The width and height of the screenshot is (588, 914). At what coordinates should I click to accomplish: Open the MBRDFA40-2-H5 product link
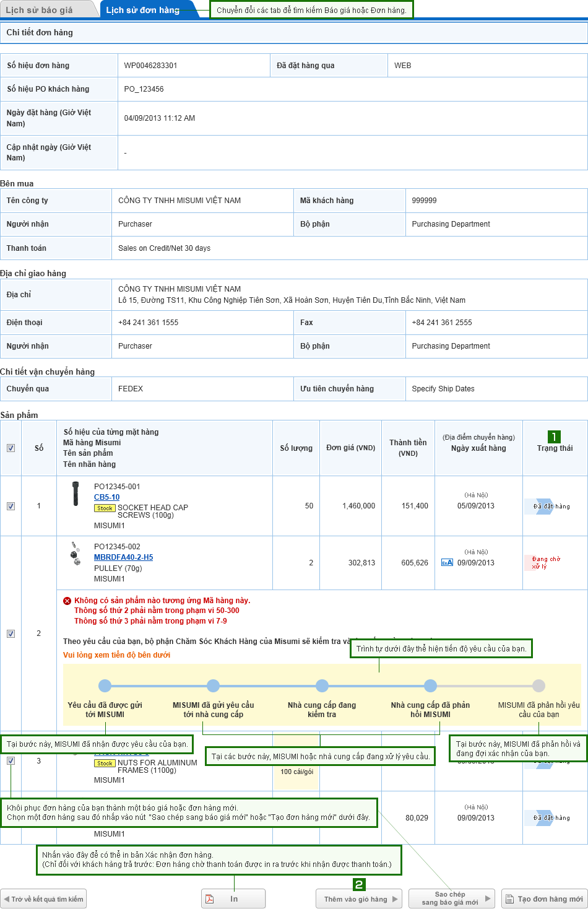(x=123, y=557)
